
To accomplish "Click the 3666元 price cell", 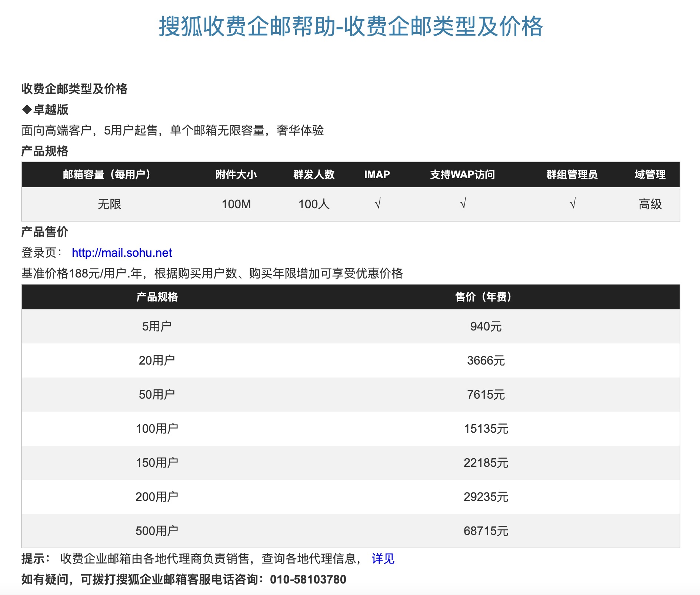I will coord(486,360).
